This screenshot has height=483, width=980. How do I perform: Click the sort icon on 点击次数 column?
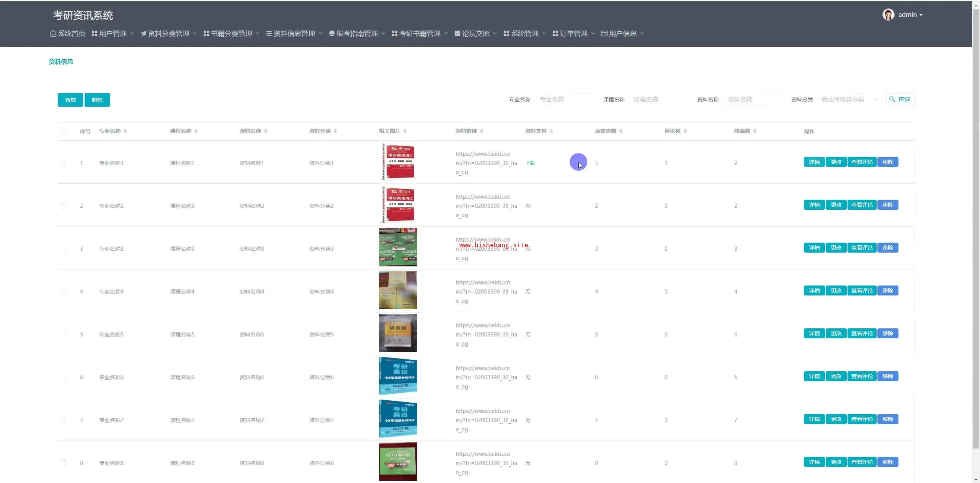click(621, 131)
